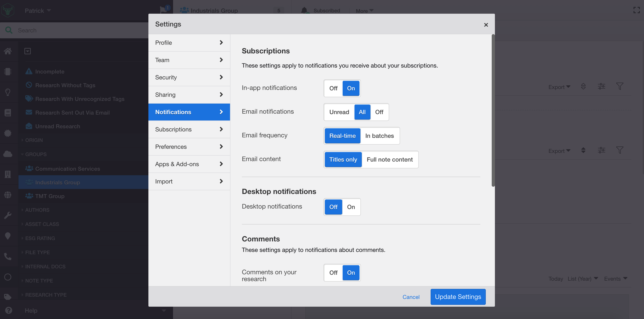Click the cloud icon in sidebar
The height and width of the screenshot is (319, 644).
tap(8, 154)
